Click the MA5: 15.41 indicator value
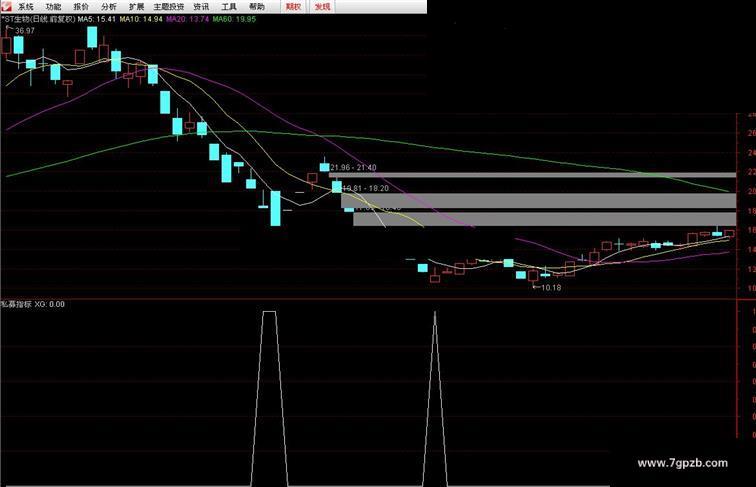Image resolution: width=756 pixels, height=487 pixels. (x=97, y=19)
